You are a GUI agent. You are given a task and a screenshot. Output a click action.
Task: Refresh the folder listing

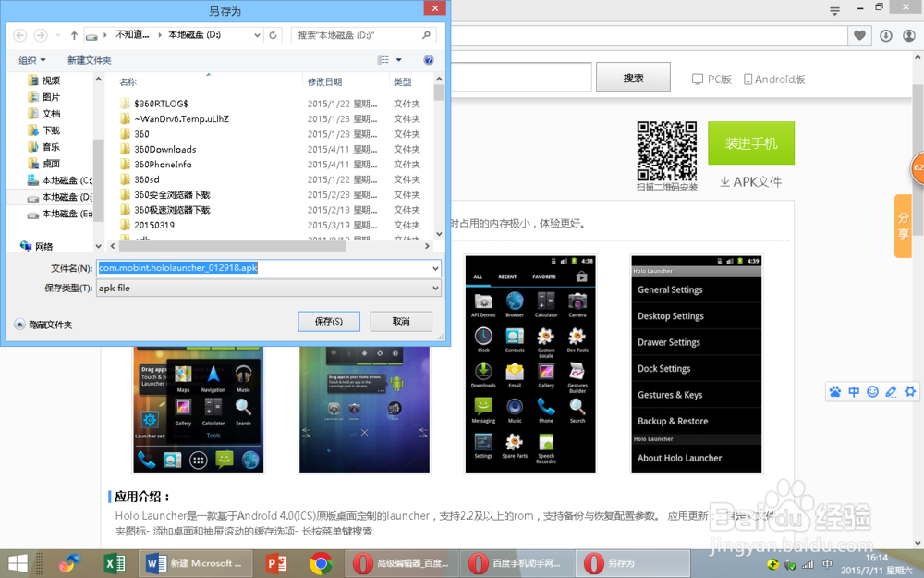(273, 35)
